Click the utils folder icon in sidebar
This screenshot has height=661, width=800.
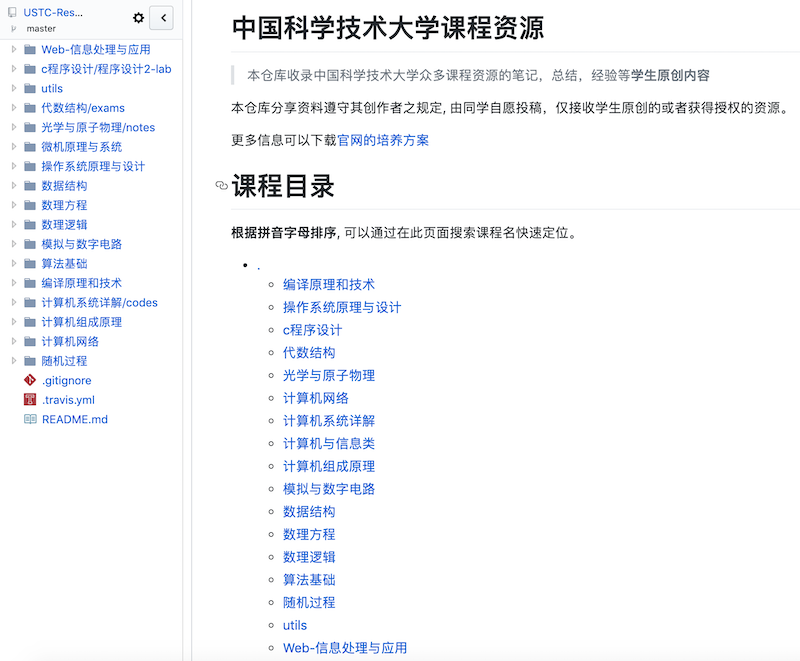tap(29, 88)
